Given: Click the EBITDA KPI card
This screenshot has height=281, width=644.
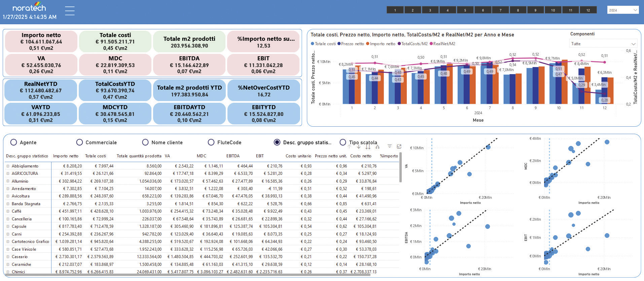Looking at the screenshot, I should pyautogui.click(x=189, y=65).
